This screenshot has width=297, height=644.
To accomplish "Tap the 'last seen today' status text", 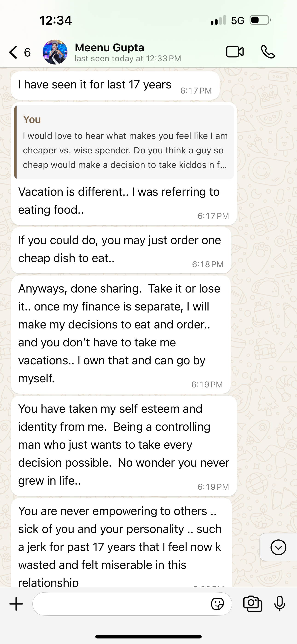I will tap(128, 59).
